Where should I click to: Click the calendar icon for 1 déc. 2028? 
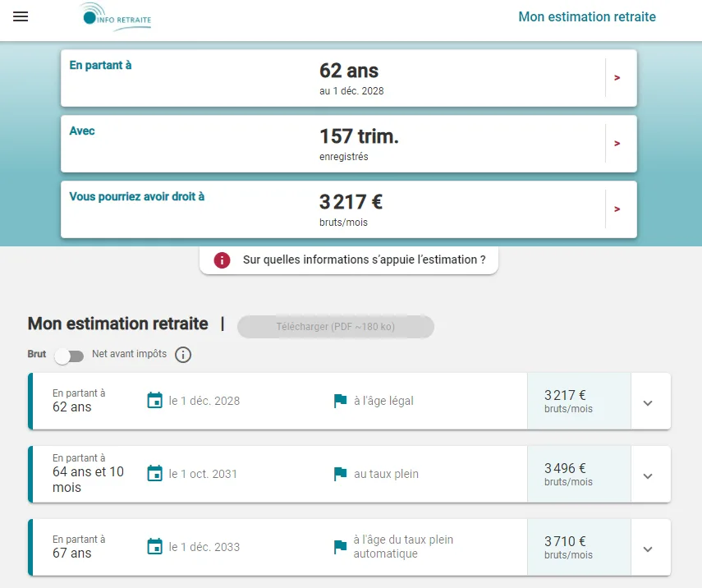point(154,401)
